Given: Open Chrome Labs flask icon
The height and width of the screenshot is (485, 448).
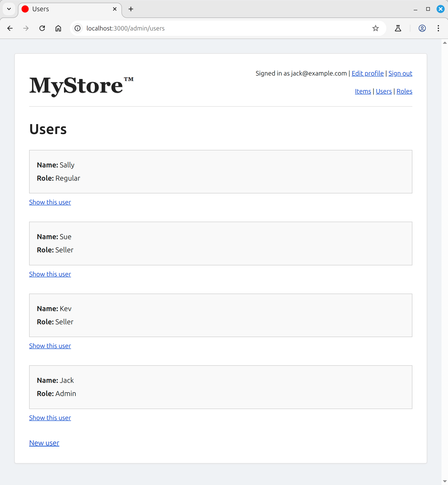Looking at the screenshot, I should click(x=398, y=28).
